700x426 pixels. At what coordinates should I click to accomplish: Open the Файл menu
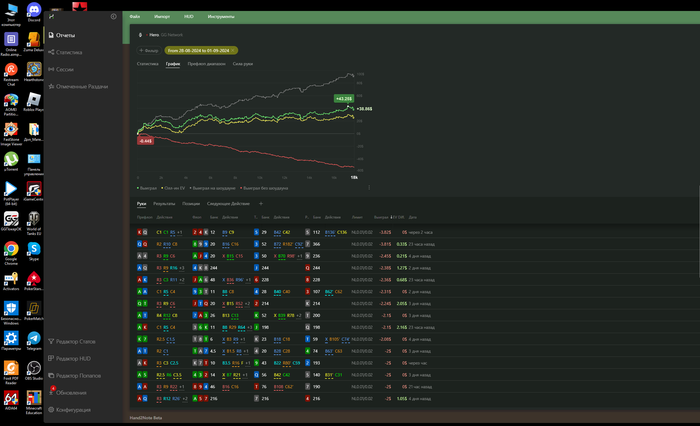135,17
